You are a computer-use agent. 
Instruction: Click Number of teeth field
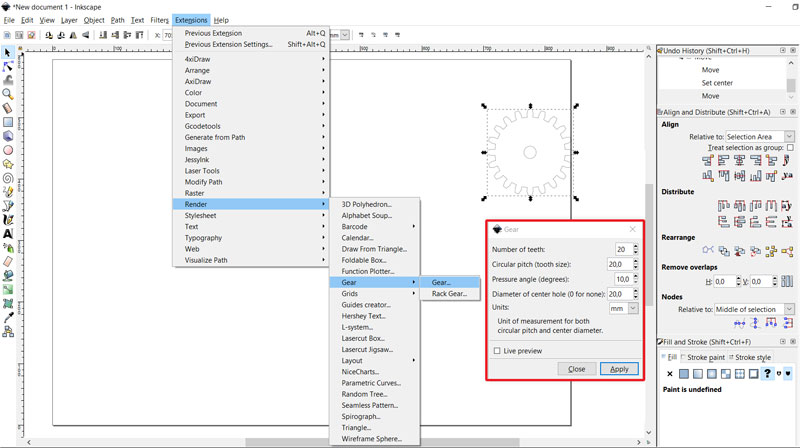(x=623, y=250)
